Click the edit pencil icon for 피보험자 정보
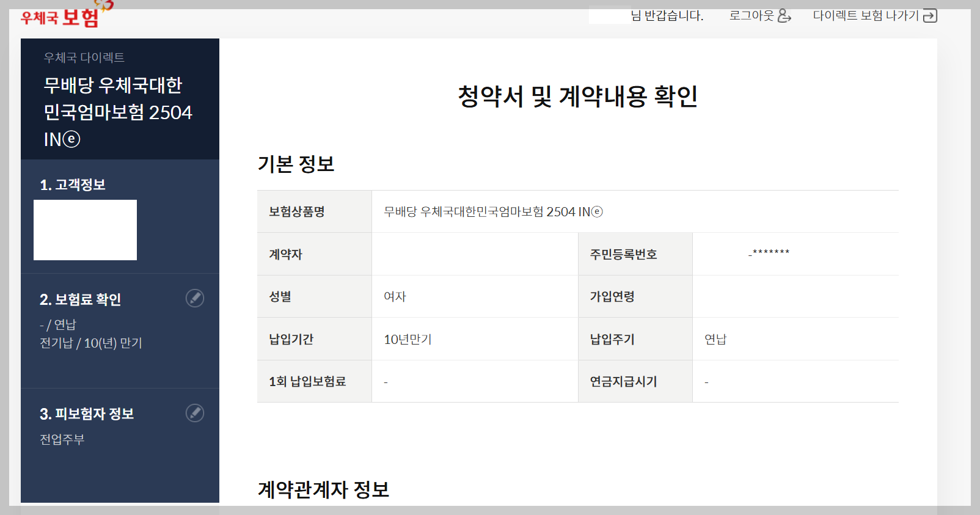The width and height of the screenshot is (980, 515). 195,413
